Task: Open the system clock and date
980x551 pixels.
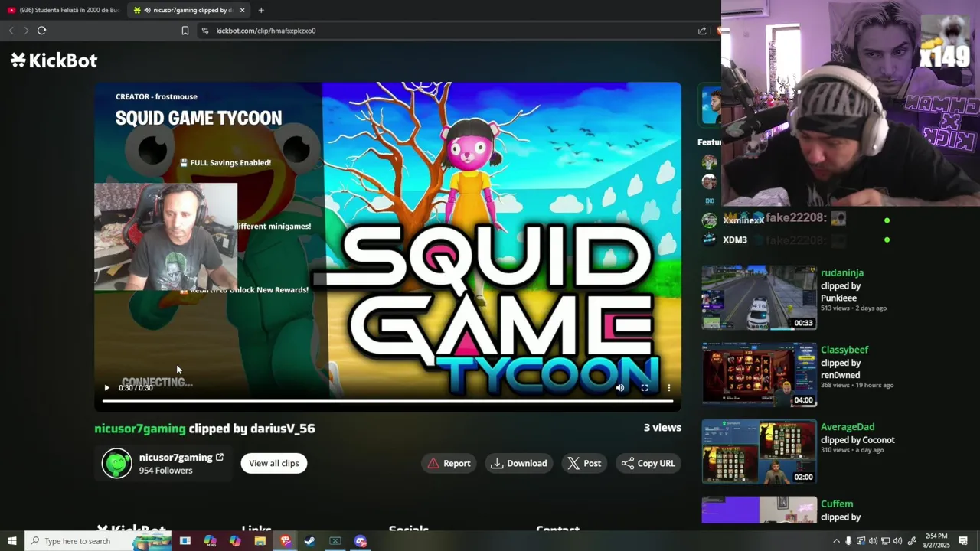Action: coord(936,541)
